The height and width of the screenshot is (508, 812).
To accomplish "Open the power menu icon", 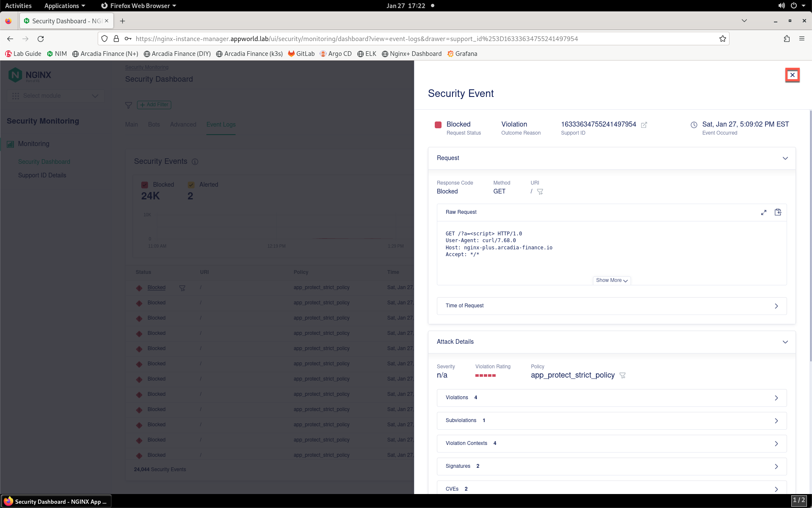I will click(794, 6).
